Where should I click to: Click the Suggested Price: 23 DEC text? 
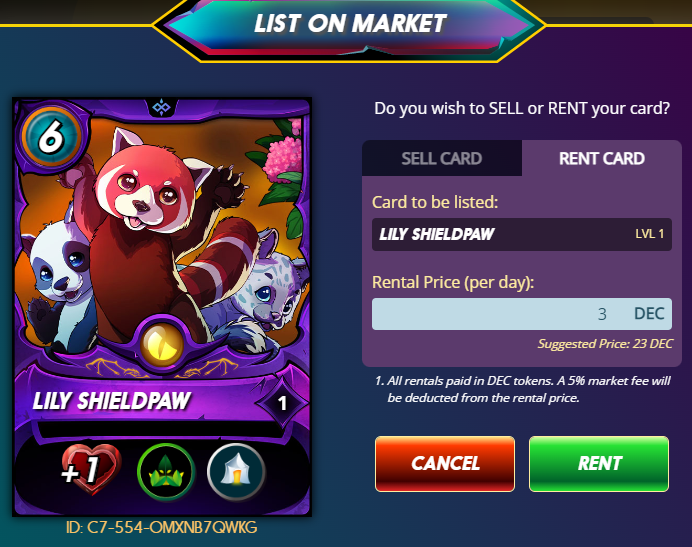[605, 344]
